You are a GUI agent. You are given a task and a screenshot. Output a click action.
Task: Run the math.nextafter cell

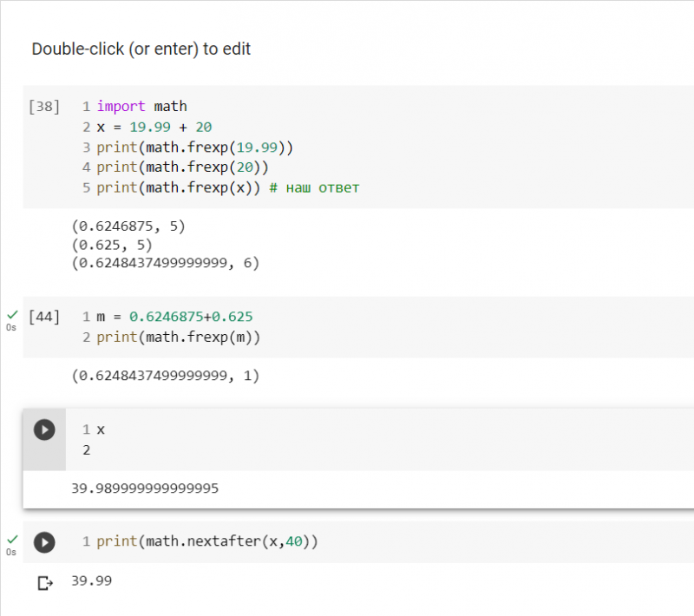43,542
